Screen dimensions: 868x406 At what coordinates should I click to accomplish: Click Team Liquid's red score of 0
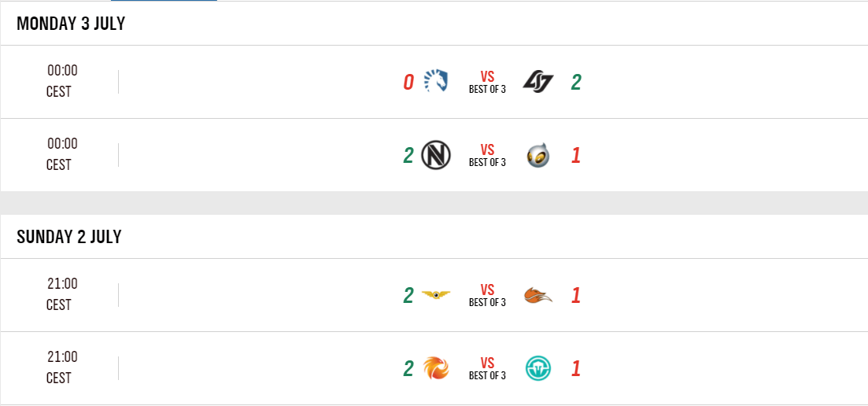408,82
